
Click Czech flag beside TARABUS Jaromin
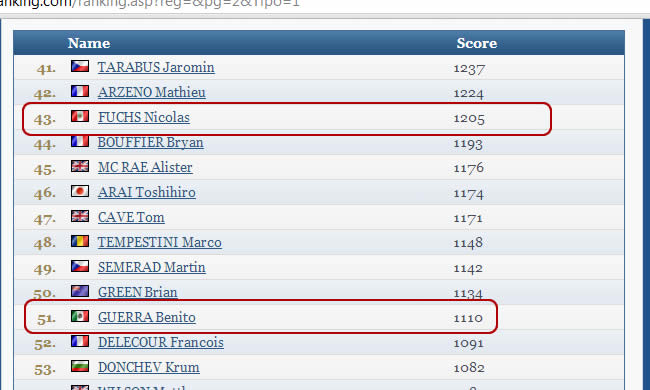pos(80,66)
